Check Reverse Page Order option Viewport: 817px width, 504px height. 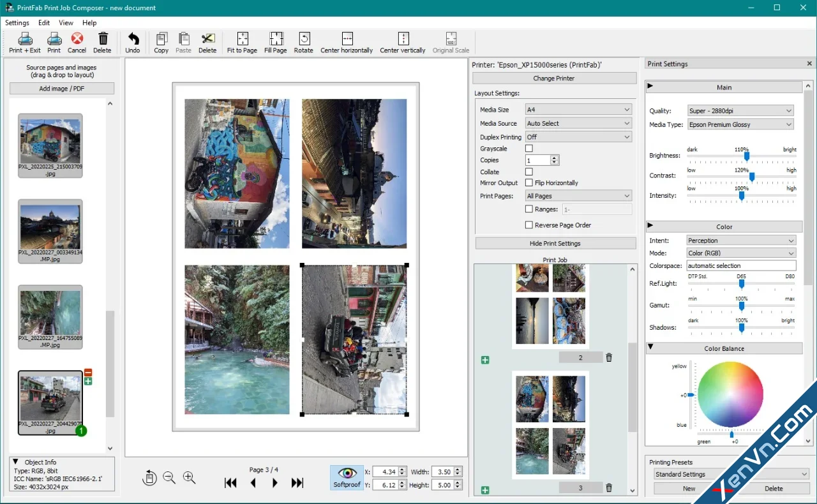click(x=529, y=225)
